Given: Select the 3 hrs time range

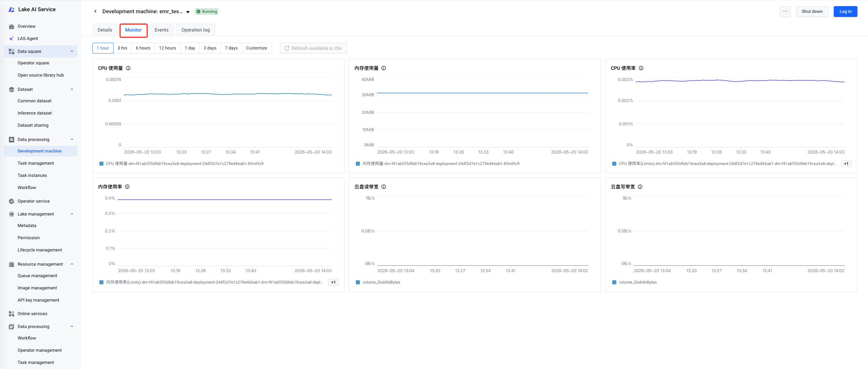Looking at the screenshot, I should (x=122, y=48).
